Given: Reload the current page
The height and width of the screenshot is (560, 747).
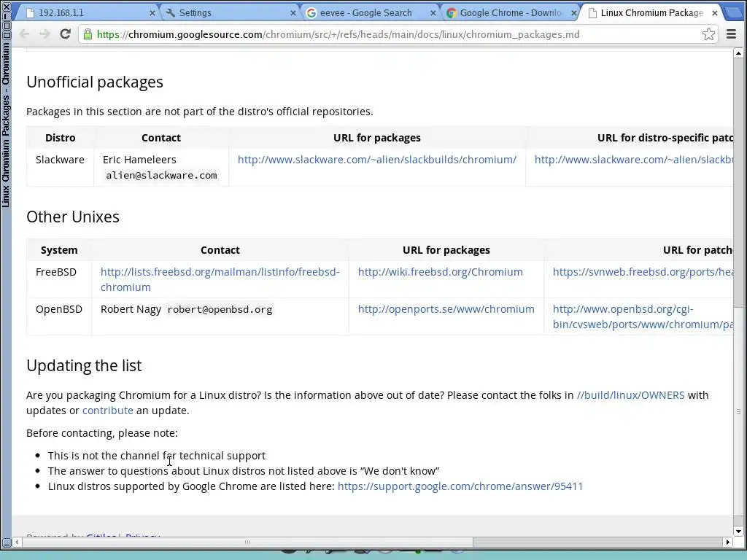Looking at the screenshot, I should 65,34.
